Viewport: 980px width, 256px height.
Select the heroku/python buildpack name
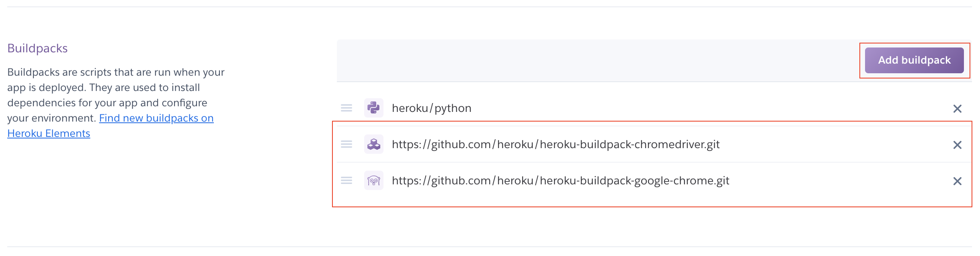pos(432,108)
